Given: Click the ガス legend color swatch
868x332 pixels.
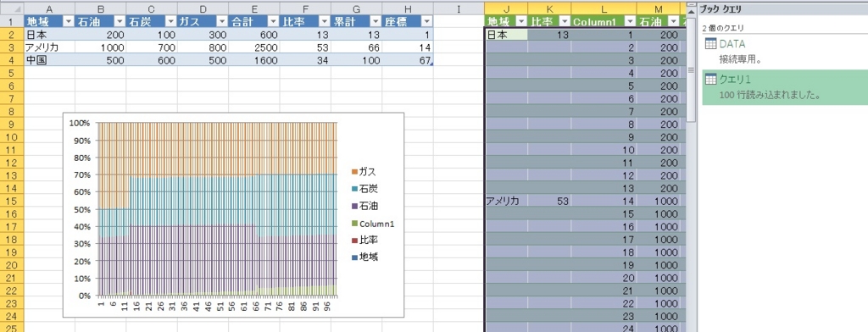Looking at the screenshot, I should coord(354,172).
